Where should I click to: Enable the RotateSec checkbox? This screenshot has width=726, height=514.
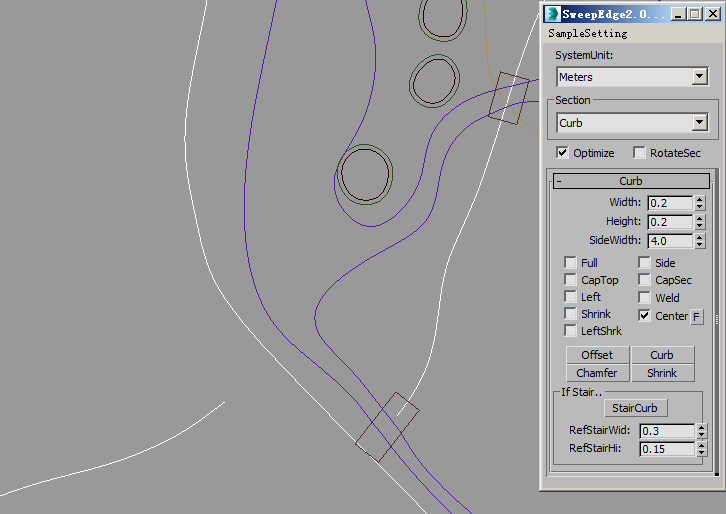[x=639, y=152]
